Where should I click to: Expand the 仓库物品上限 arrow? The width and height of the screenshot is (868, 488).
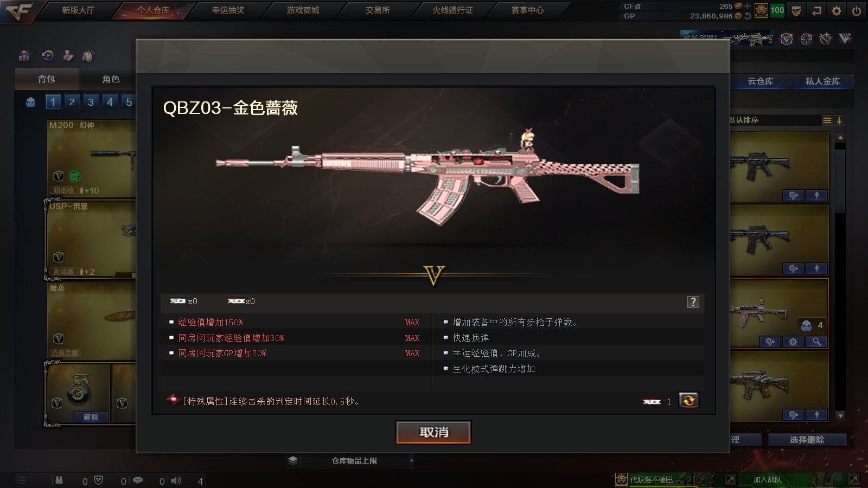(x=412, y=460)
